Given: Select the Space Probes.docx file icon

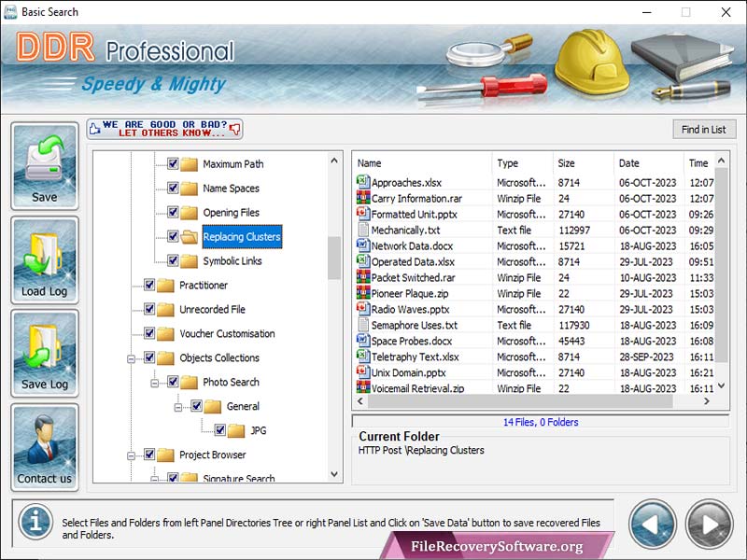Looking at the screenshot, I should pos(363,340).
